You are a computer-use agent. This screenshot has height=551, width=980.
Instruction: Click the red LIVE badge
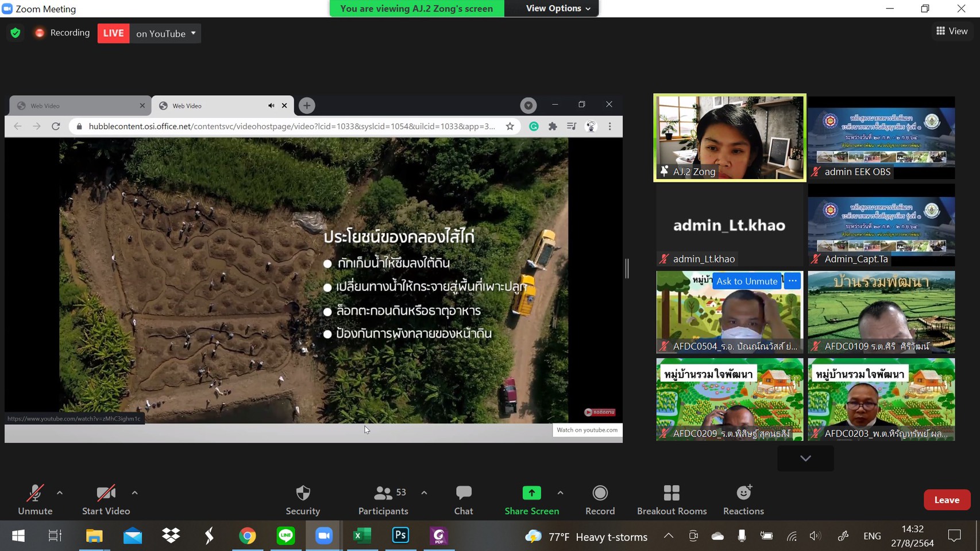tap(113, 33)
